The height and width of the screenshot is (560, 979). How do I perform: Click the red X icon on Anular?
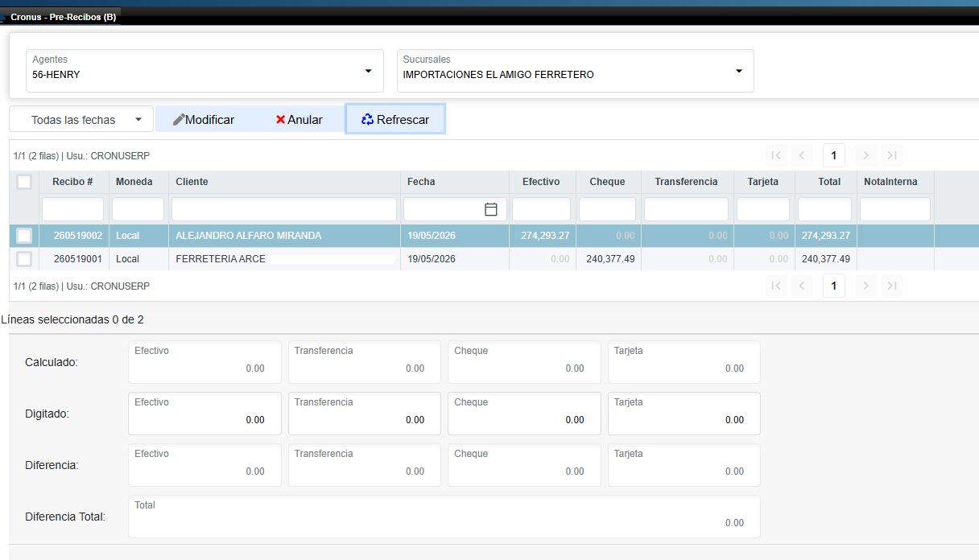[x=280, y=119]
